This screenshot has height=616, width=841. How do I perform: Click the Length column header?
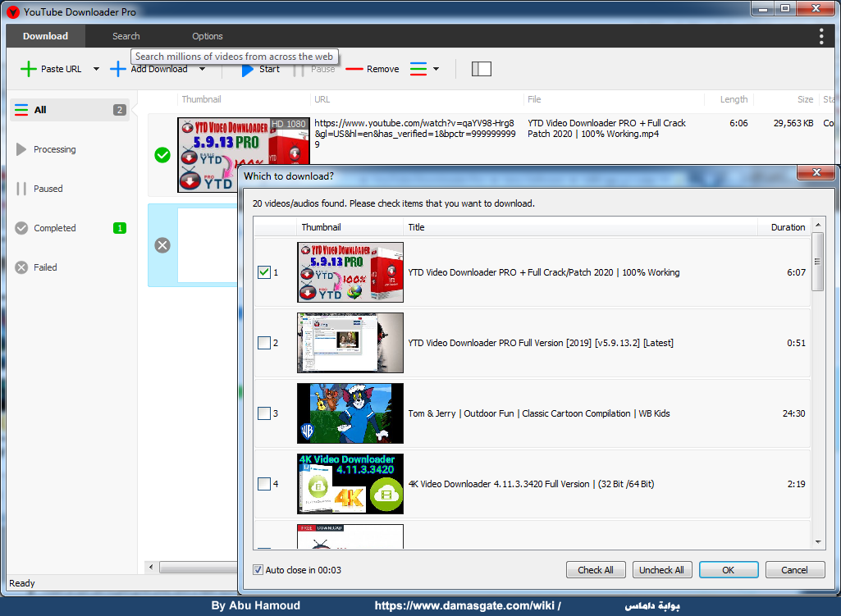[729, 99]
